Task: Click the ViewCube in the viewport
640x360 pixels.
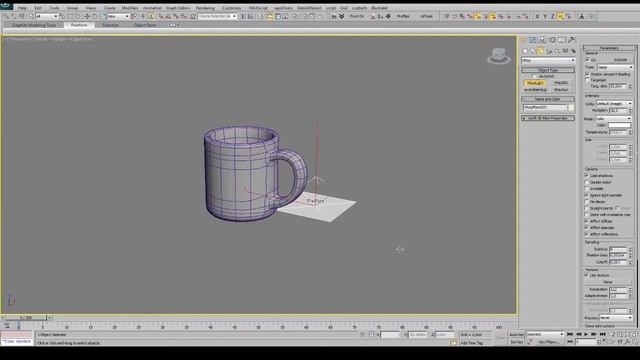Action: coord(499,56)
